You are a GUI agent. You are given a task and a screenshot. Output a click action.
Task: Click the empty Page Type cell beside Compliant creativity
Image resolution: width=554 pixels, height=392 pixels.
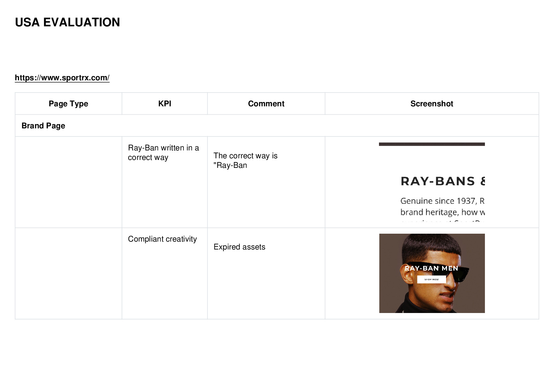pyautogui.click(x=68, y=273)
